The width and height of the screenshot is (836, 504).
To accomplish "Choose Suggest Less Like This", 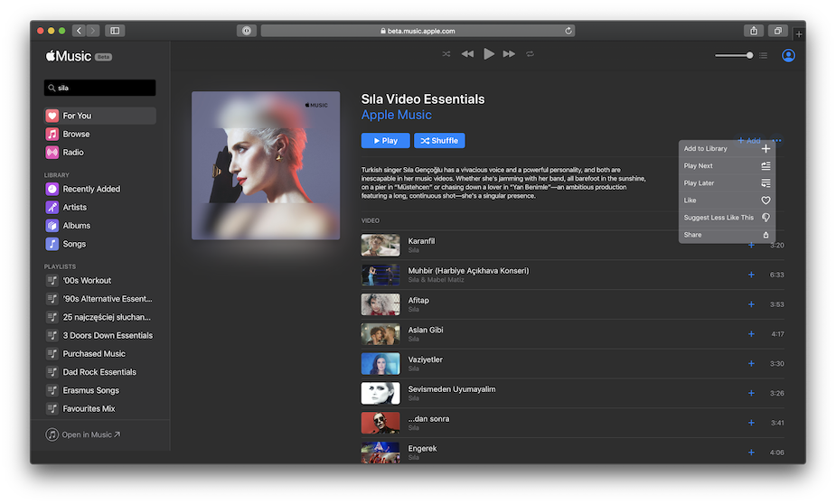I will [x=727, y=218].
